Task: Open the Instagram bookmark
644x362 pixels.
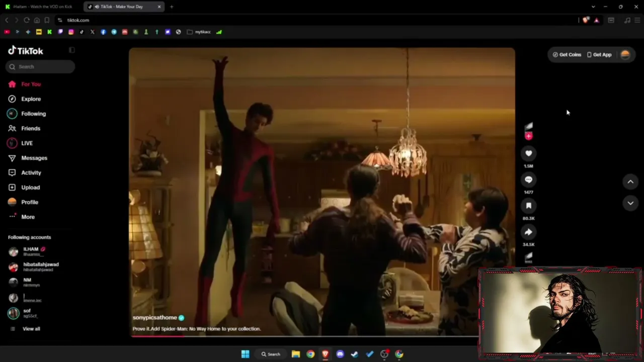Action: (71, 32)
